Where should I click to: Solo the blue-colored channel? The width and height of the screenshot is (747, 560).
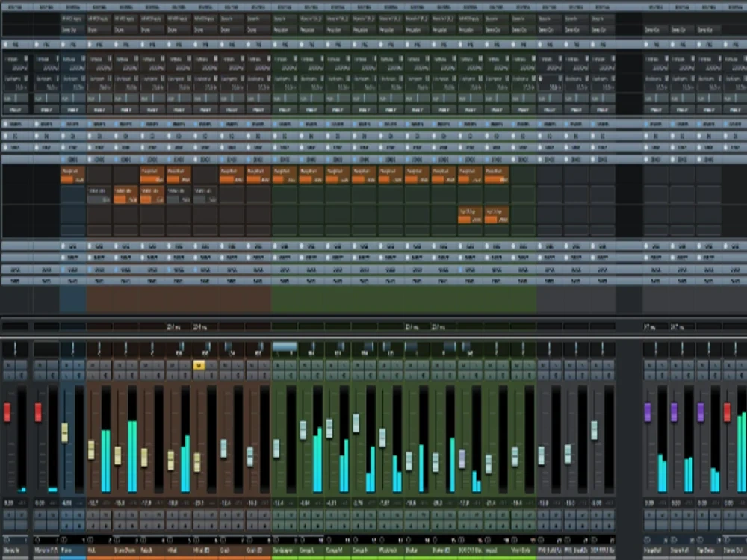tap(78, 365)
